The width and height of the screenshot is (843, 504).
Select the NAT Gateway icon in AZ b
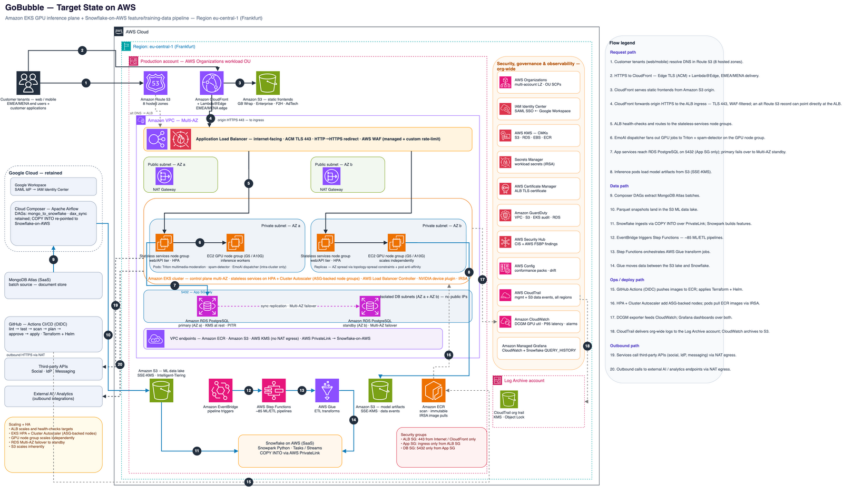click(x=331, y=176)
